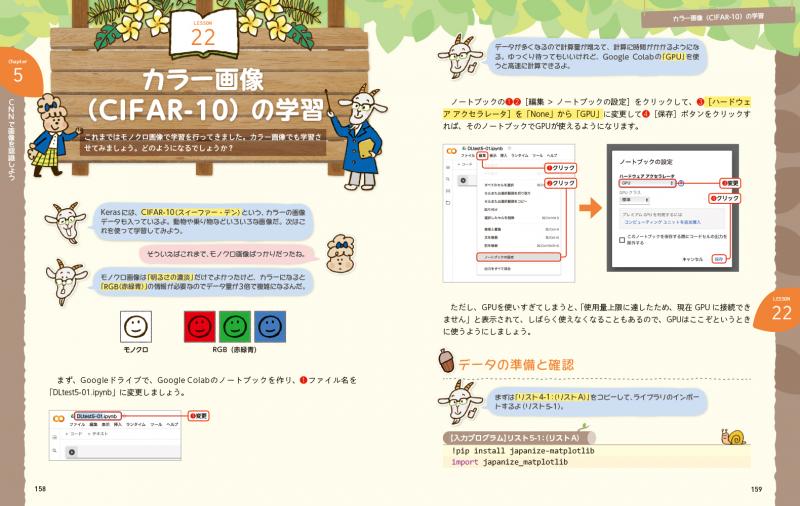Click the DLtest5-01.ipynb file name field
Screen dimensions: 800x506
(97, 415)
